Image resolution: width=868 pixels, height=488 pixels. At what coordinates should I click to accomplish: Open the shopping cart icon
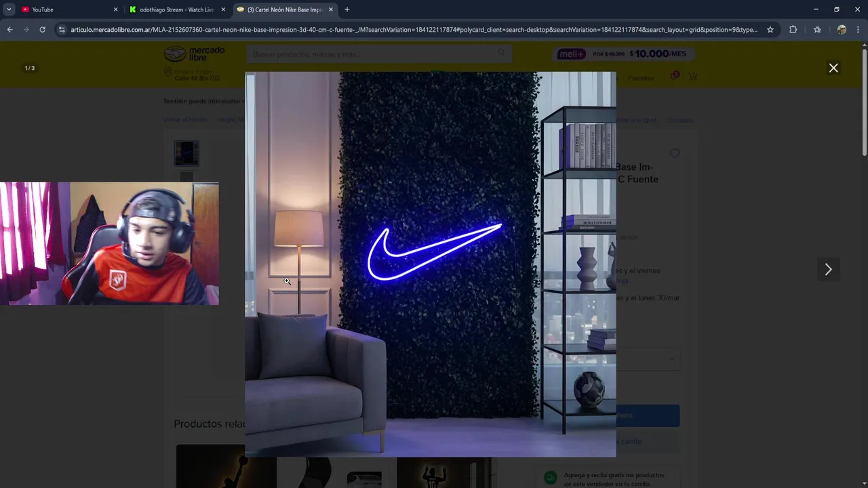pos(692,77)
